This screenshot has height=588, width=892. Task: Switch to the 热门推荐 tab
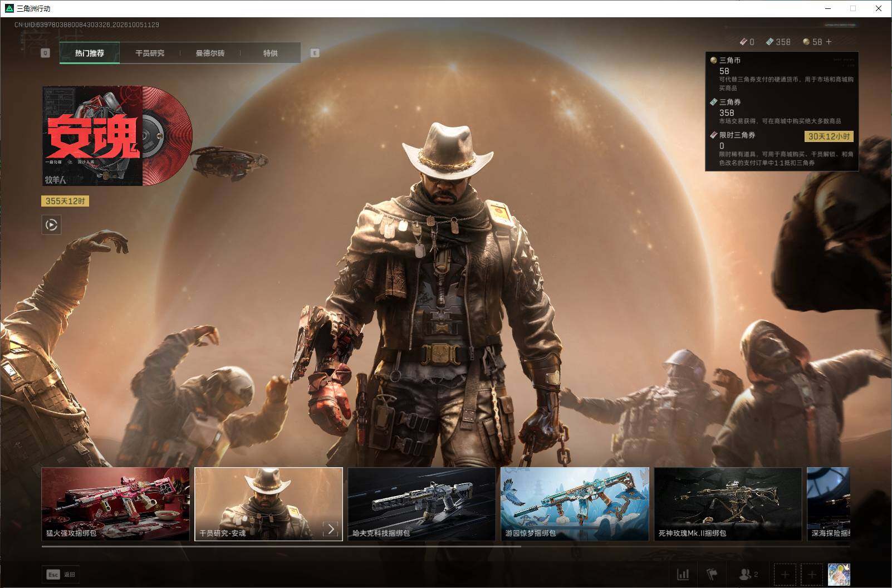pyautogui.click(x=90, y=53)
